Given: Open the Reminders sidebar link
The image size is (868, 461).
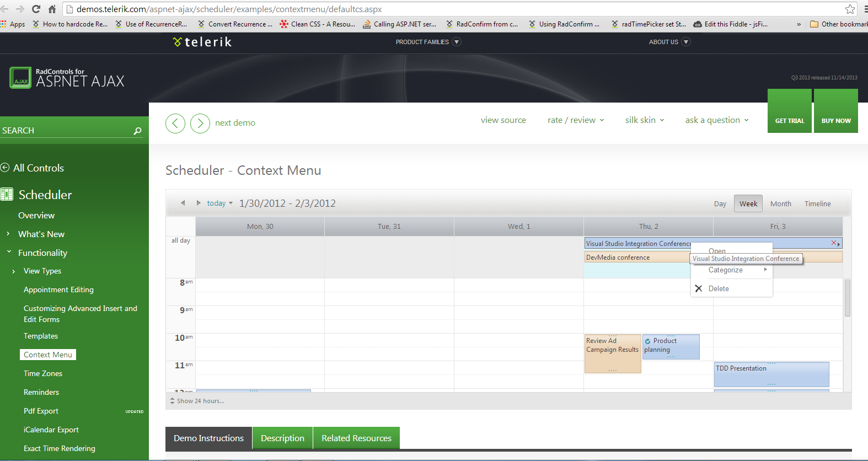Looking at the screenshot, I should click(x=41, y=392).
